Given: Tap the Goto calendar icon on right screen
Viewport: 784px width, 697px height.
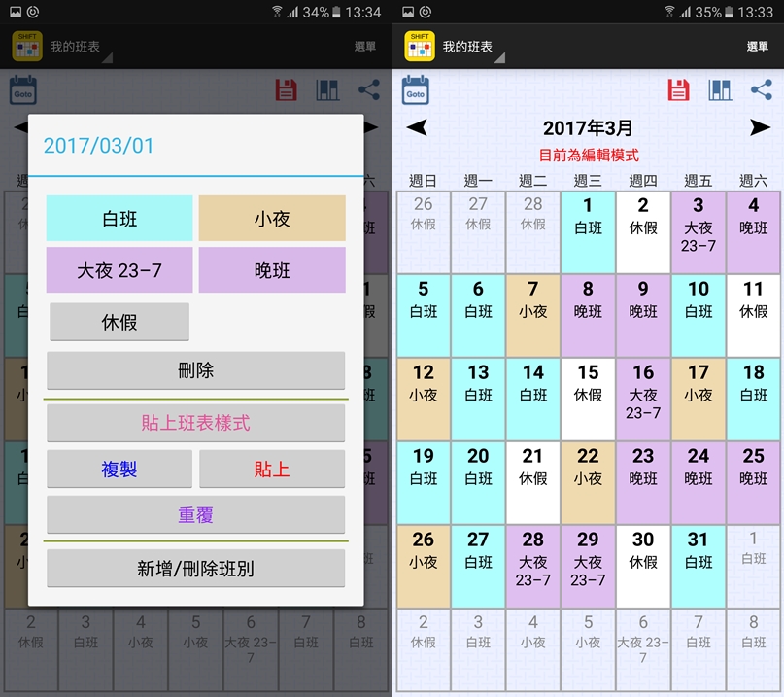Looking at the screenshot, I should pyautogui.click(x=416, y=90).
